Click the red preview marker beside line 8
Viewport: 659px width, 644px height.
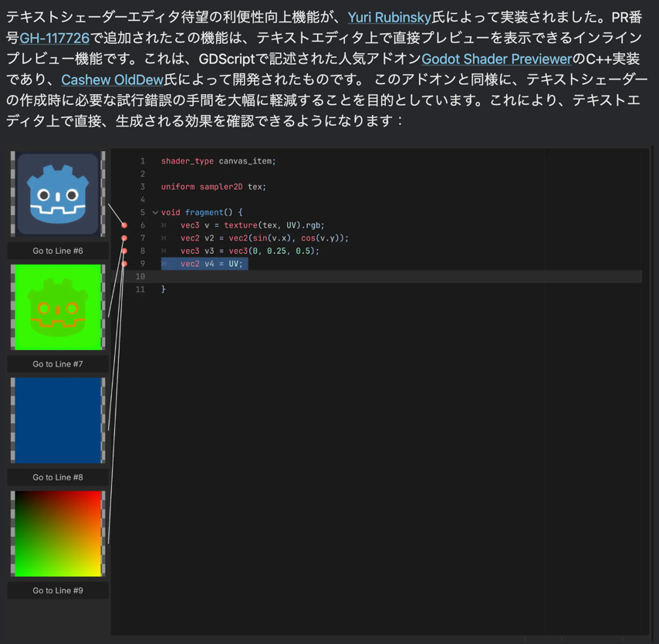click(123, 251)
